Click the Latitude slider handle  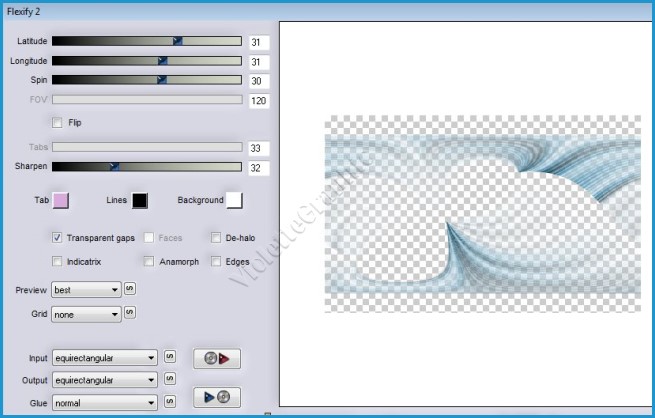click(178, 41)
